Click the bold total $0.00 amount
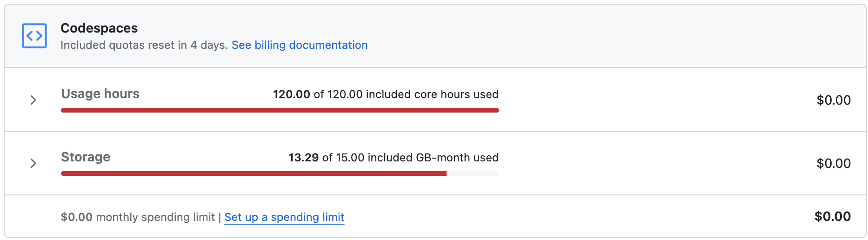Screen dimensions: 868x240 click(x=833, y=216)
